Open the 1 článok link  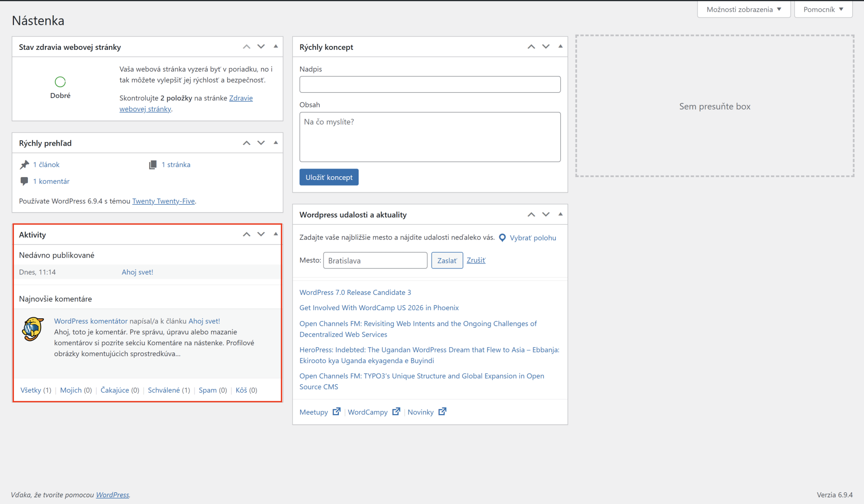[46, 165]
